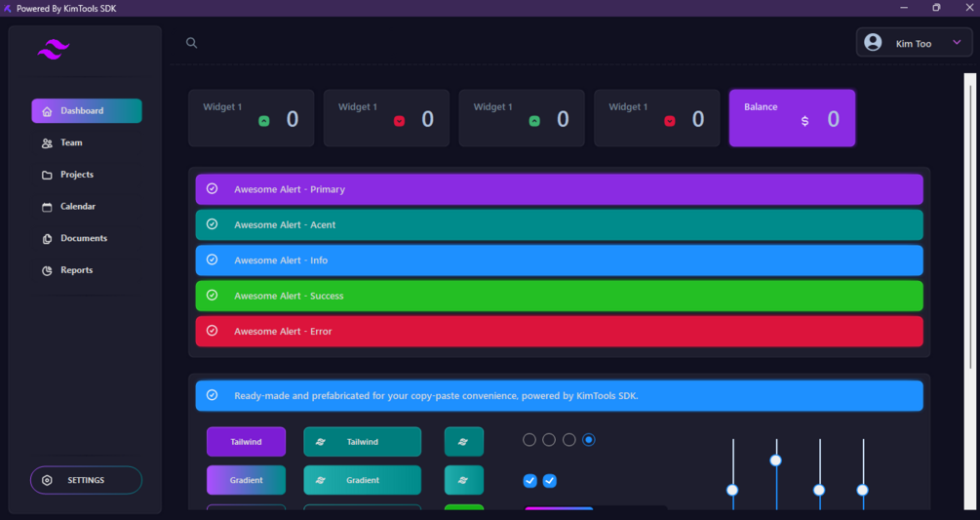Viewport: 980px width, 520px height.
Task: Click the red down-arrow on second widget
Action: (x=399, y=121)
